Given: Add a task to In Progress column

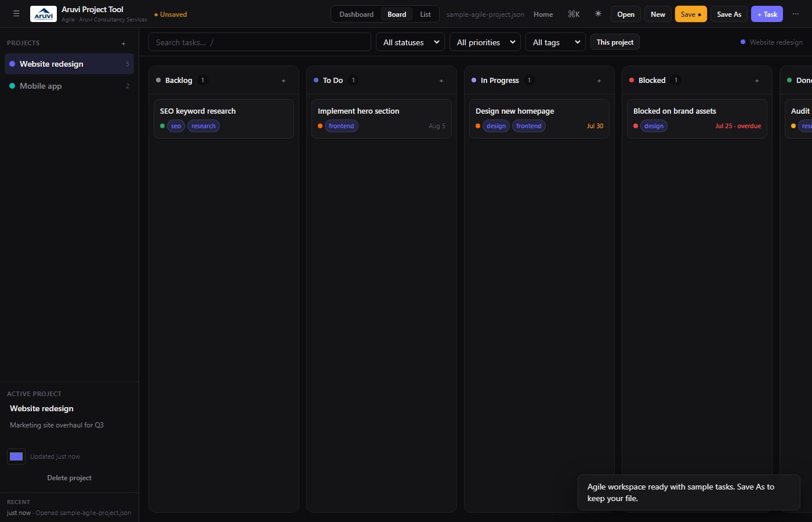Looking at the screenshot, I should [x=599, y=81].
